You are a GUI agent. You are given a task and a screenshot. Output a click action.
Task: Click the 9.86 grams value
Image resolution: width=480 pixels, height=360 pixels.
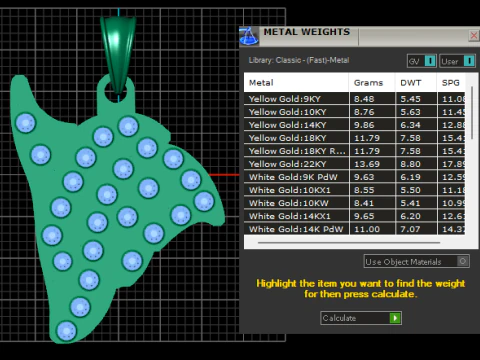tap(364, 125)
